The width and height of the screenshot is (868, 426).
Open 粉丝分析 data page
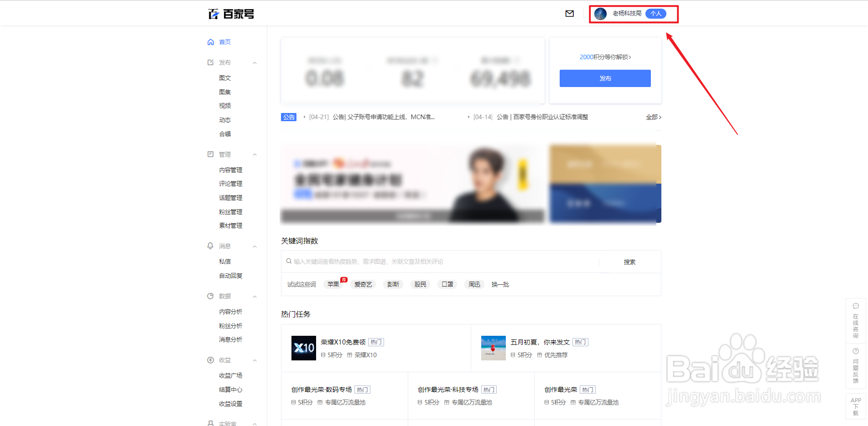[x=230, y=326]
